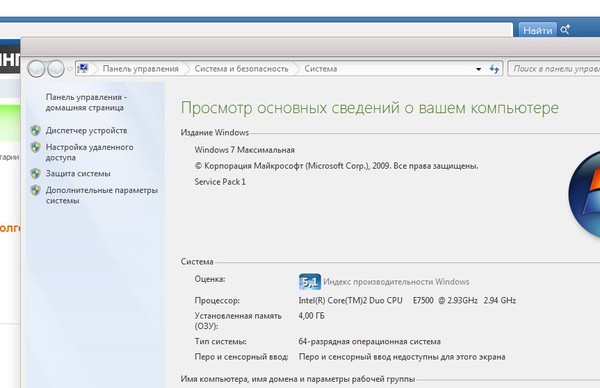Open 'Панель управления - домашняя страница' link

tap(86, 103)
